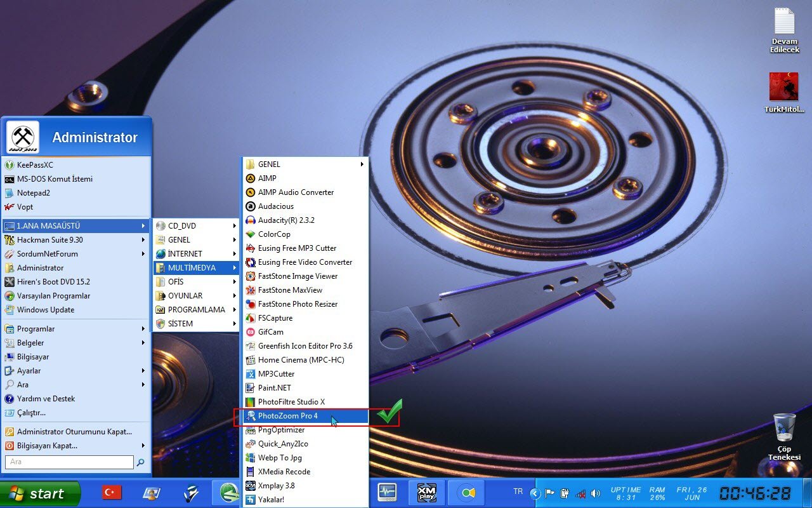The height and width of the screenshot is (508, 812).
Task: Open Audacity(R) 2.3.2
Action: tap(305, 220)
